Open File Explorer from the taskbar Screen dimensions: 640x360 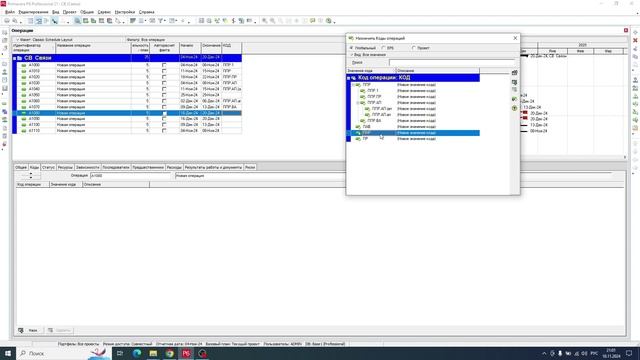pos(153,353)
